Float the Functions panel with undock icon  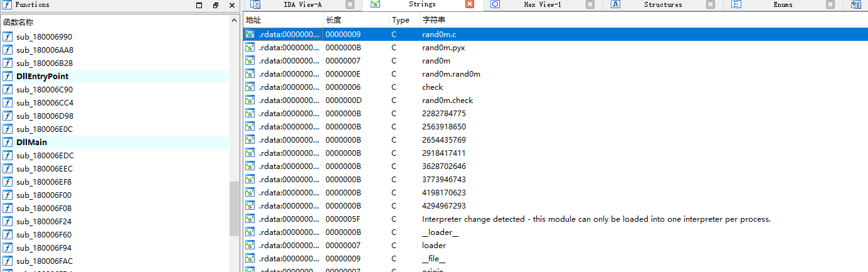[x=215, y=5]
